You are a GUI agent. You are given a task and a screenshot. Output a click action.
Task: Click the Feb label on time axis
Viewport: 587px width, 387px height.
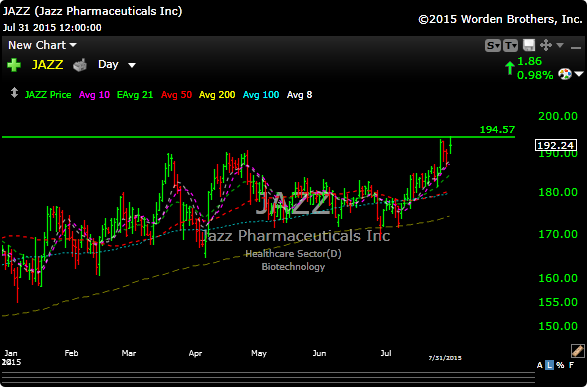[71, 353]
